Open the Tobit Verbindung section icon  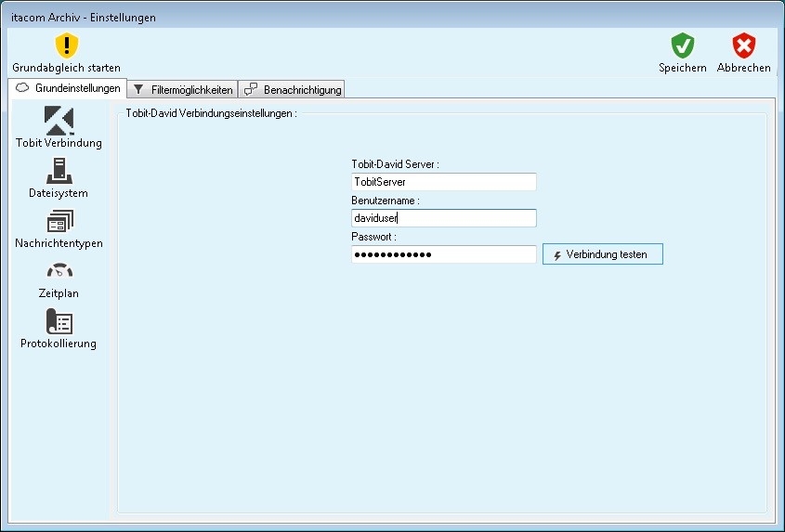[59, 121]
